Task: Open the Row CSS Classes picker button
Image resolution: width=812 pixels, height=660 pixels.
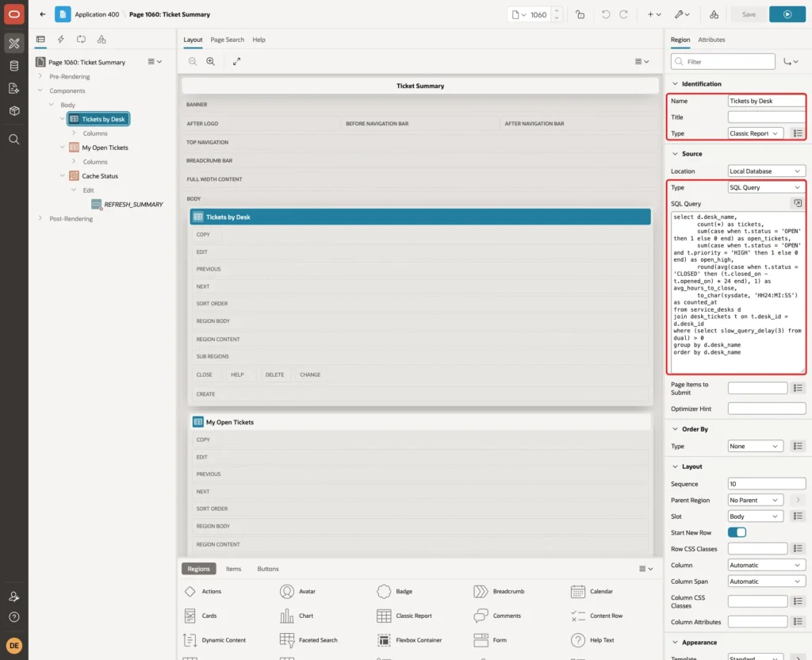Action: [798, 549]
